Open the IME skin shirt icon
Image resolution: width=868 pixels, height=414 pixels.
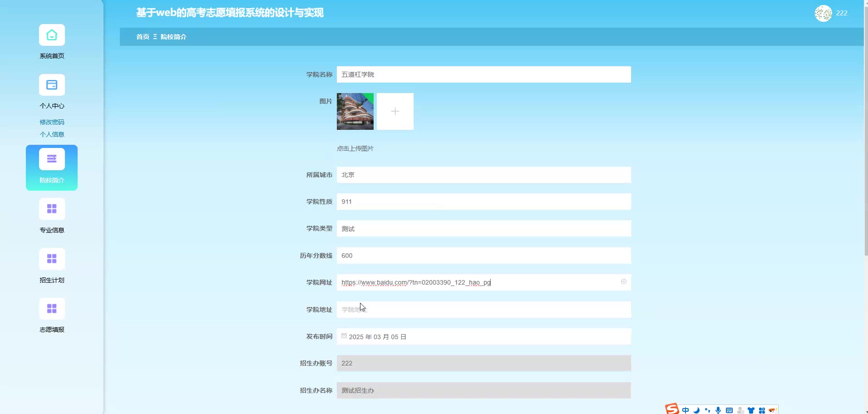click(751, 410)
